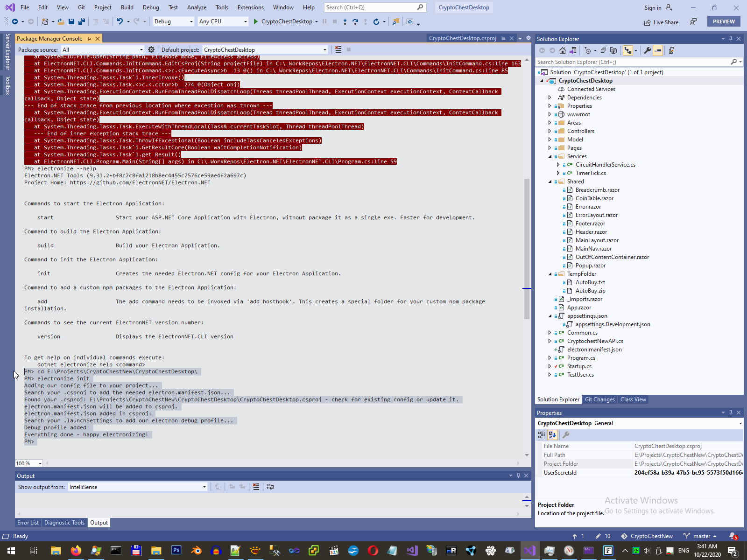This screenshot has height=560, width=747.
Task: Click the Step Over debug icon
Action: tap(355, 21)
